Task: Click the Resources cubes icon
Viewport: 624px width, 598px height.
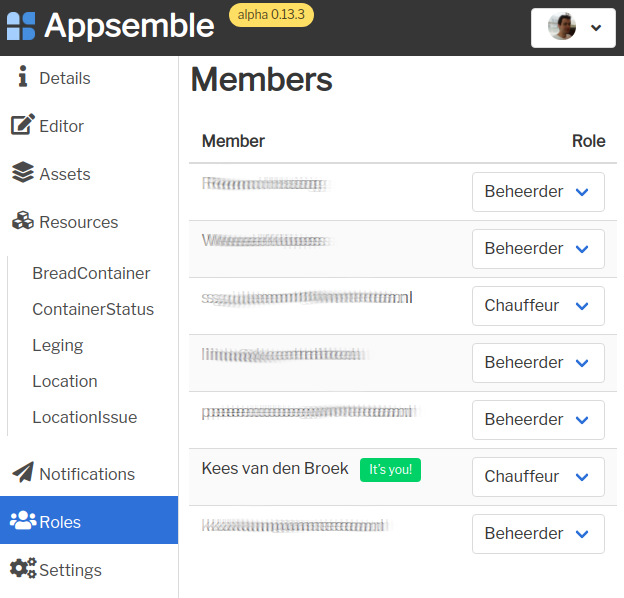Action: [23, 220]
